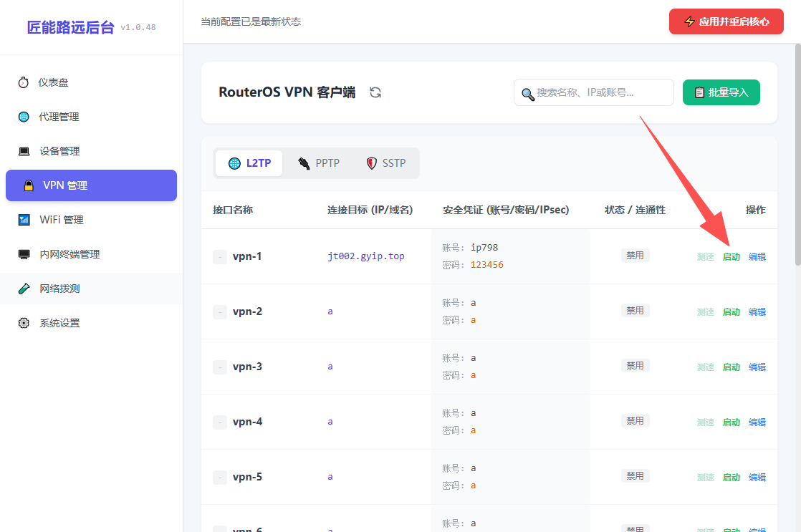Toggle the selection box for vpn-1
The image size is (801, 532).
click(220, 257)
